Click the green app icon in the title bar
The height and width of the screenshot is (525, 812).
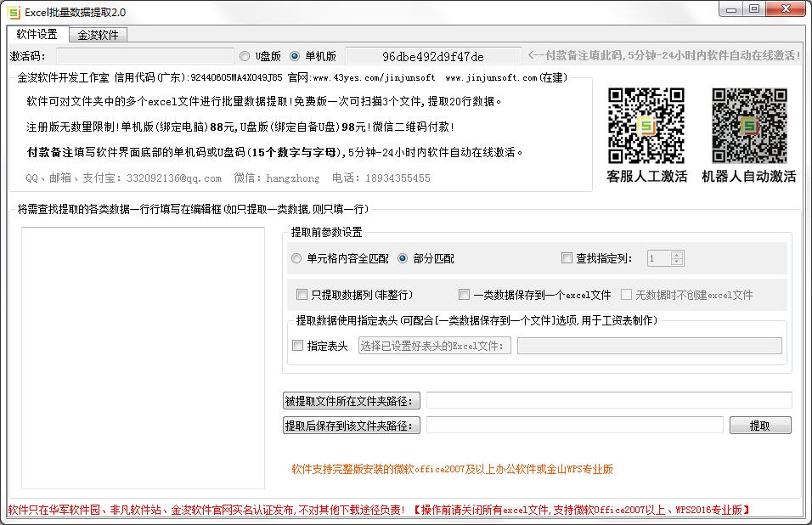[x=14, y=11]
